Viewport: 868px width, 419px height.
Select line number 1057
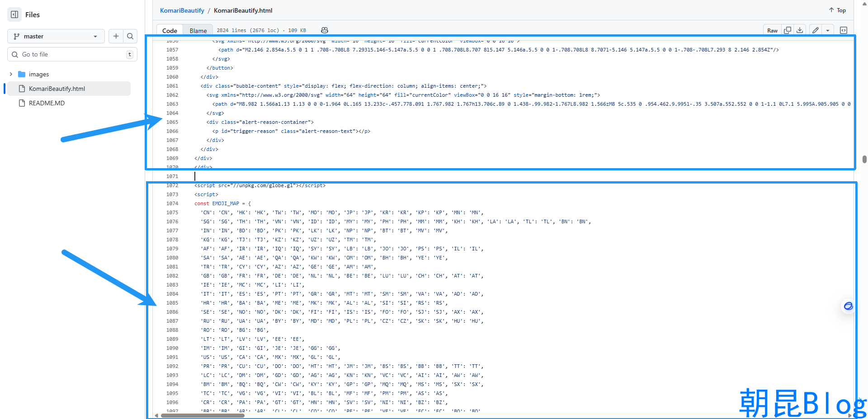coord(172,50)
